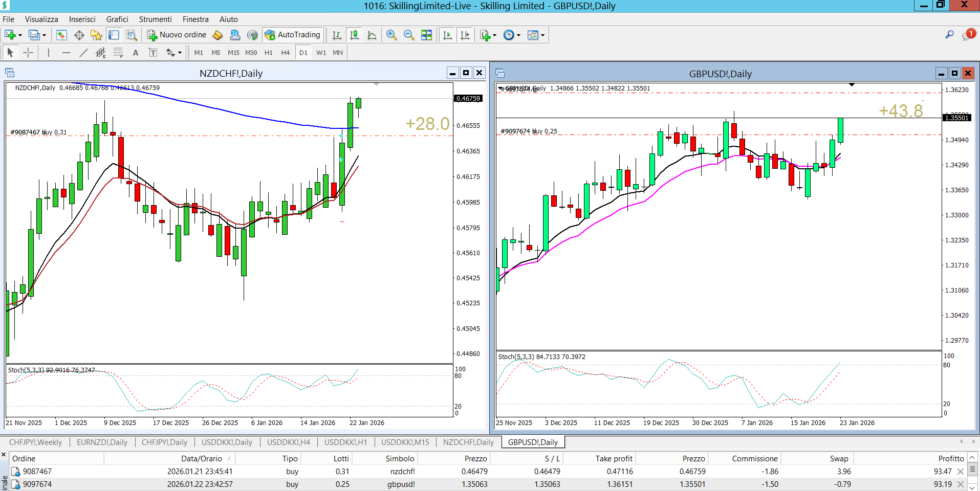
Task: Open the templates dropdown arrow
Action: [543, 35]
